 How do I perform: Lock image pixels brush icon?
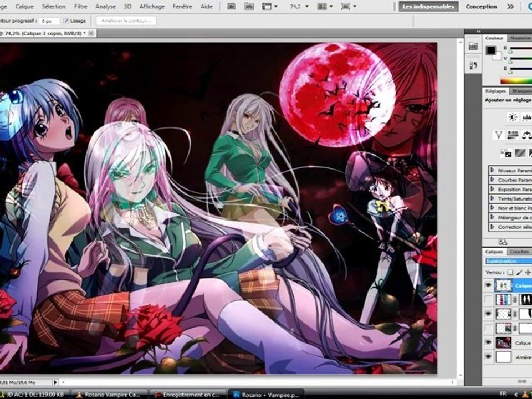pyautogui.click(x=519, y=273)
